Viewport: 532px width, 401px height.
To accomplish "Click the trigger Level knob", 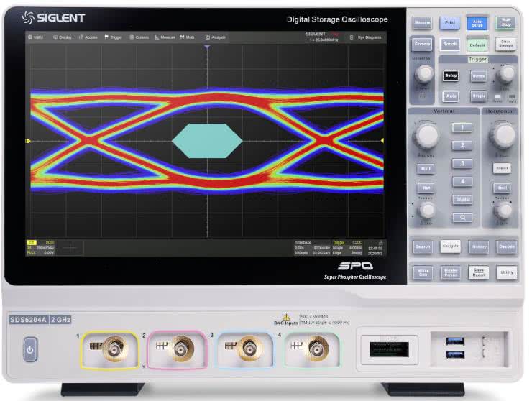I will tap(506, 73).
